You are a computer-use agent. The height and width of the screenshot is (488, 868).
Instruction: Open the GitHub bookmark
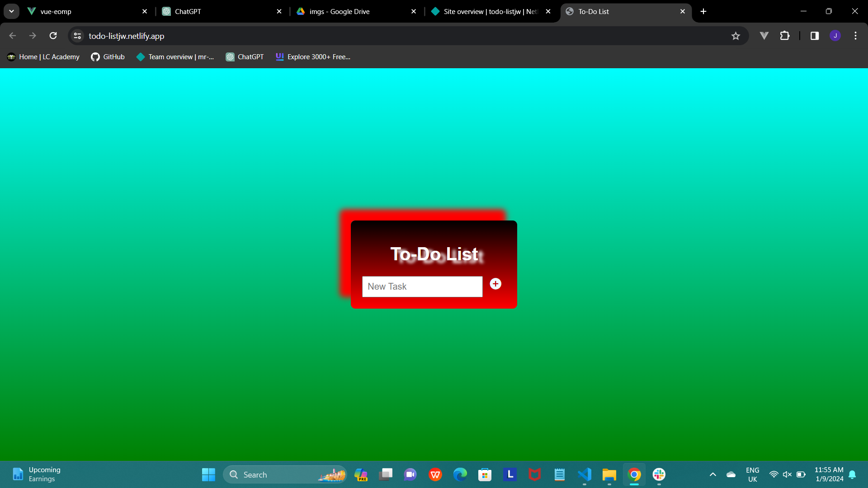coord(108,57)
